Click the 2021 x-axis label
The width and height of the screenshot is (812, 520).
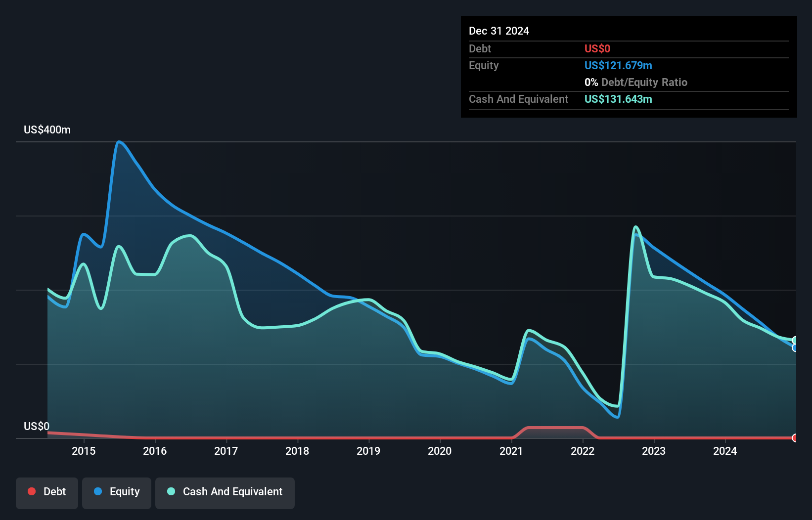click(x=511, y=451)
